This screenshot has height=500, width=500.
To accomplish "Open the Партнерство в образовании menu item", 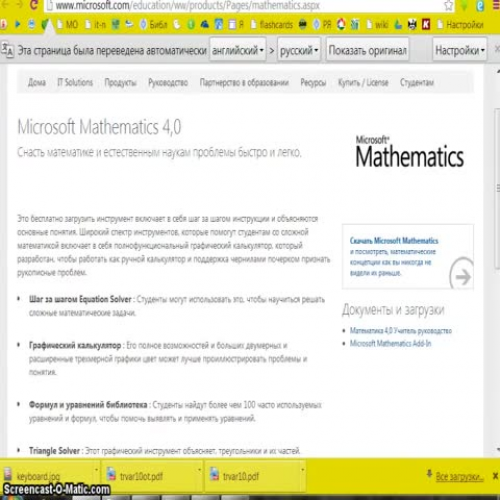I will [x=244, y=82].
